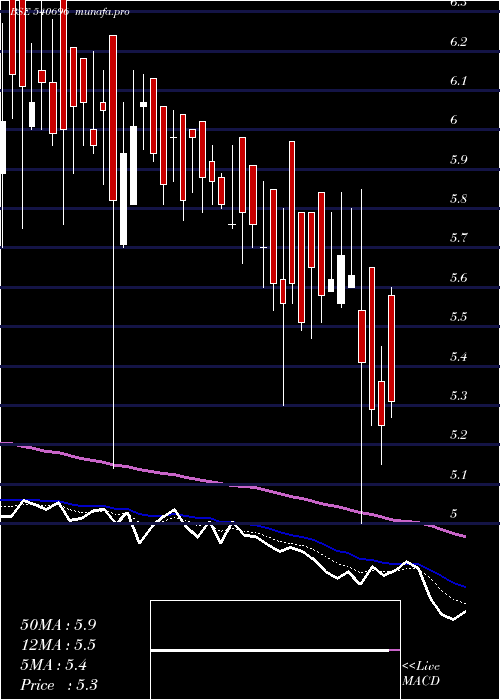
Task: Click the 5.2 price axis label
Action: click(x=458, y=435)
